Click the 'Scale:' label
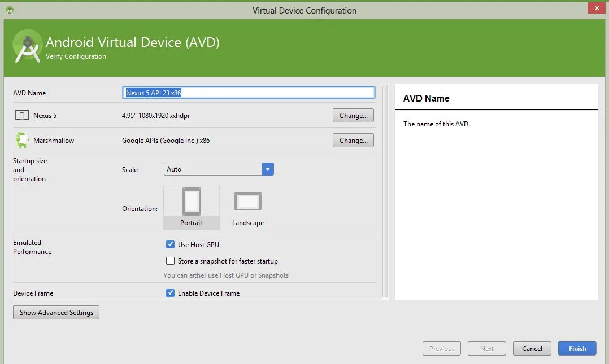This screenshot has height=364, width=609. (130, 169)
